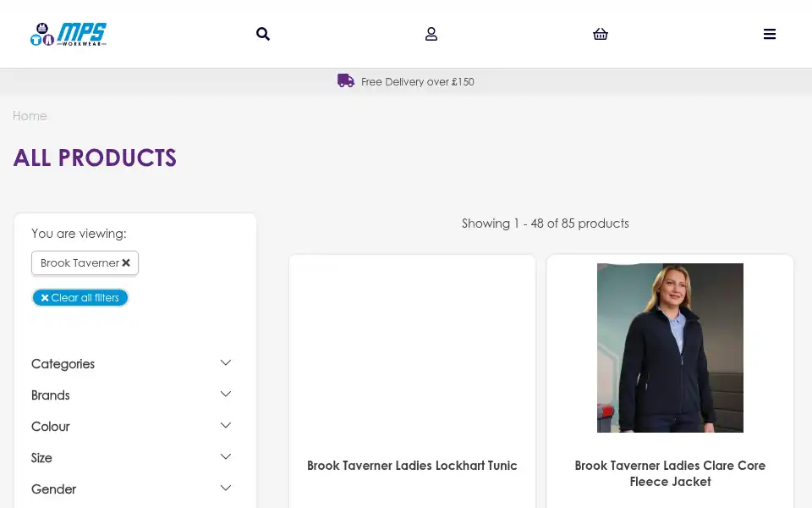Click the You are viewing label

79,234
